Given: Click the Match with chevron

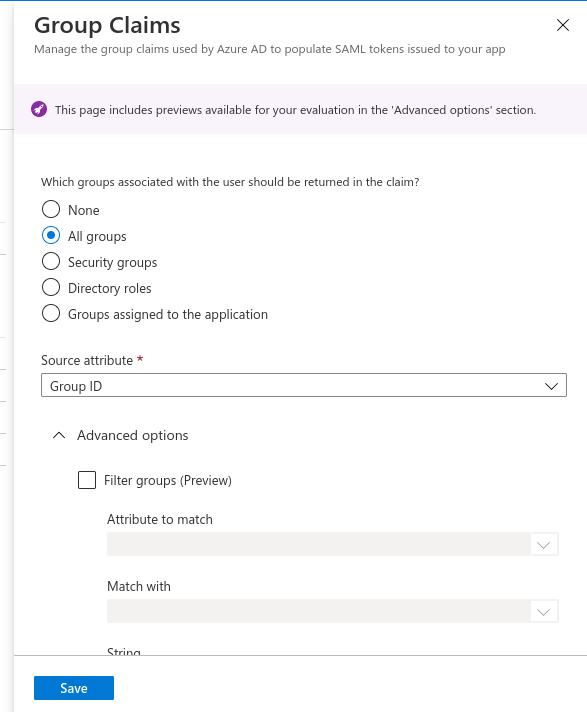Looking at the screenshot, I should 543,612.
